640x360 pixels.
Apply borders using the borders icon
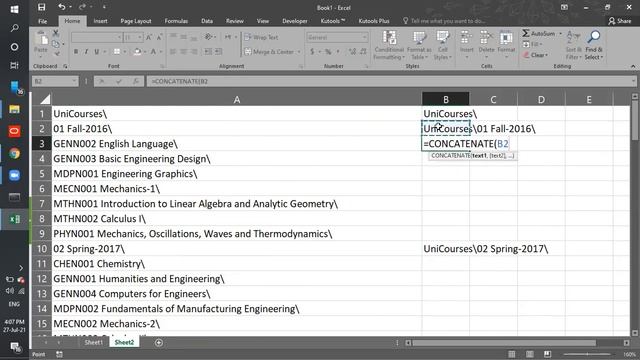(117, 52)
